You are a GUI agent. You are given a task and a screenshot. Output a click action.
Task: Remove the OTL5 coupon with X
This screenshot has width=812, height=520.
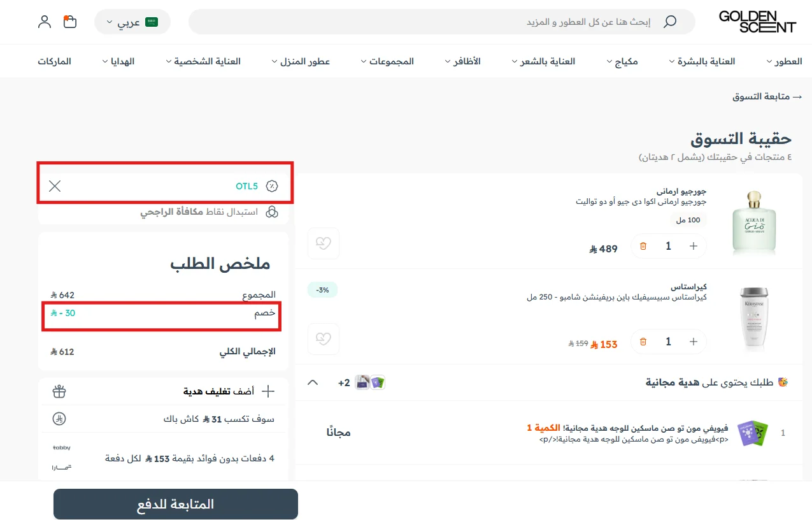(x=55, y=186)
